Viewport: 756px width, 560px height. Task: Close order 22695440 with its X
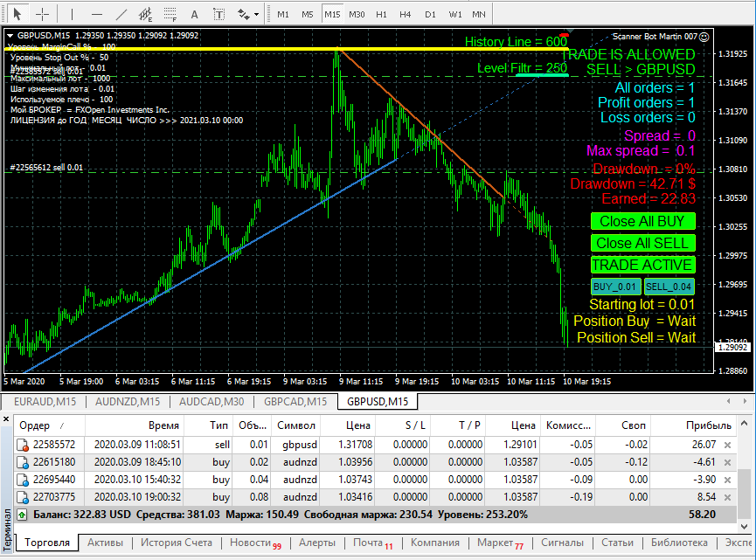tap(727, 480)
